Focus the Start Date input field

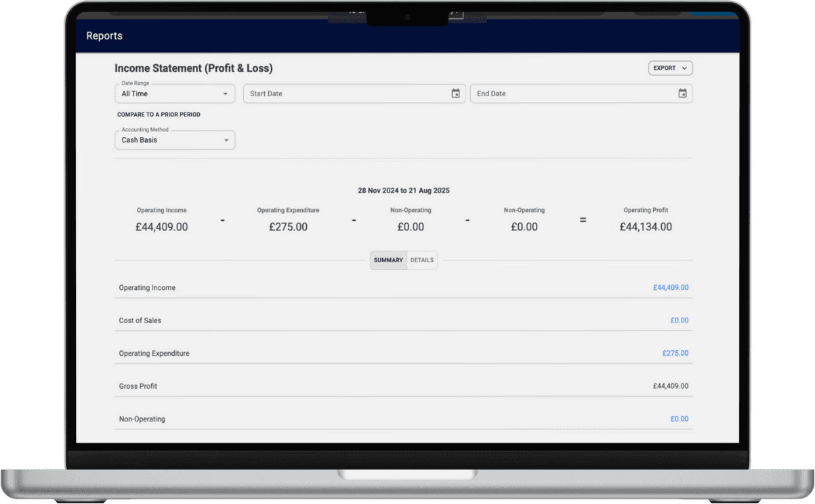(346, 93)
